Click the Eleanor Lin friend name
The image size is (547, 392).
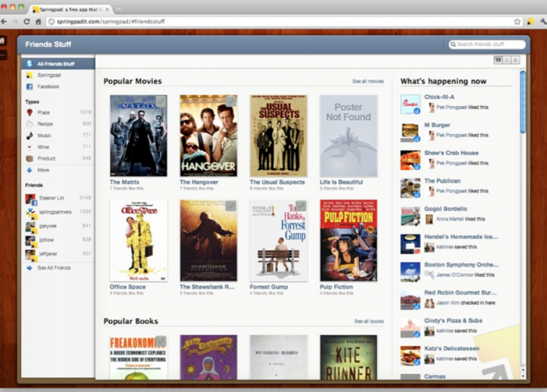click(51, 198)
